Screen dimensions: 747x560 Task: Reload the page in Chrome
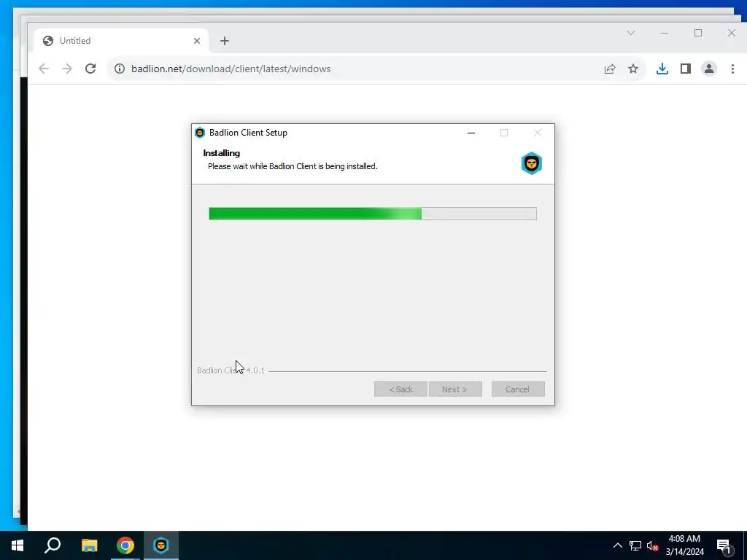click(x=90, y=69)
